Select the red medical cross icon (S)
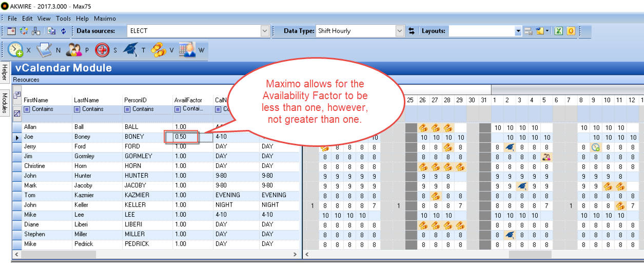The width and height of the screenshot is (644, 263). pos(102,50)
